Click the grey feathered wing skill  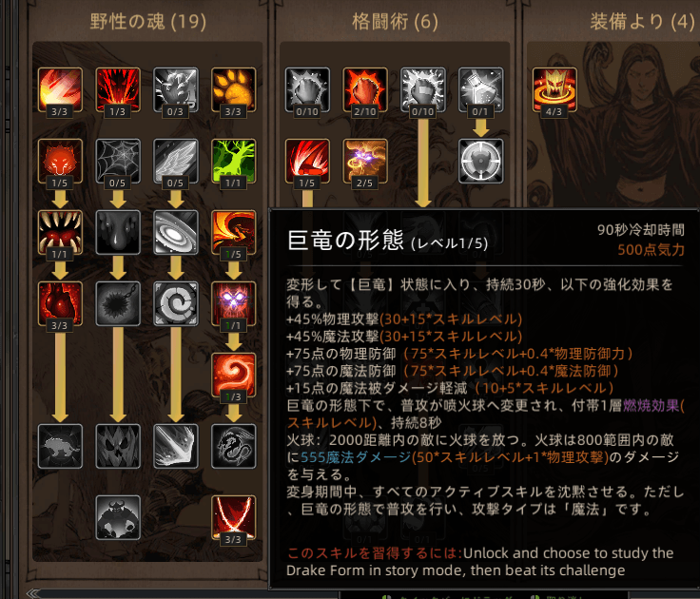[176, 161]
